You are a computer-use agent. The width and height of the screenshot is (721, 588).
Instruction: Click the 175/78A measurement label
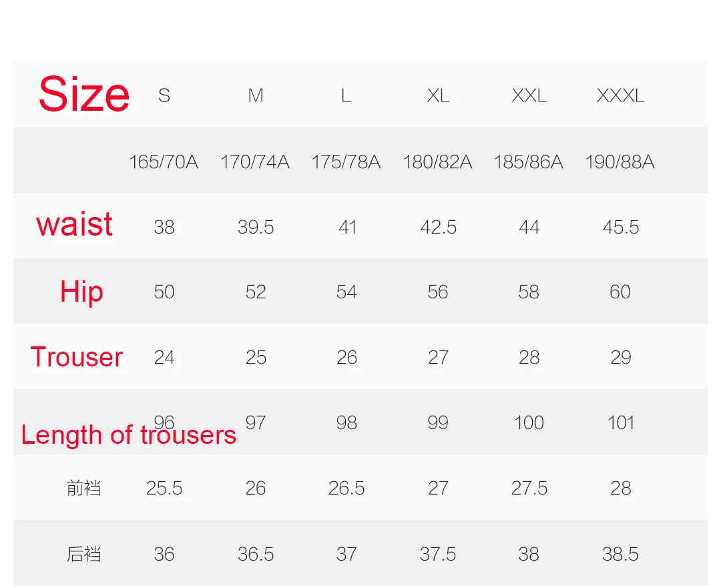pyautogui.click(x=346, y=162)
